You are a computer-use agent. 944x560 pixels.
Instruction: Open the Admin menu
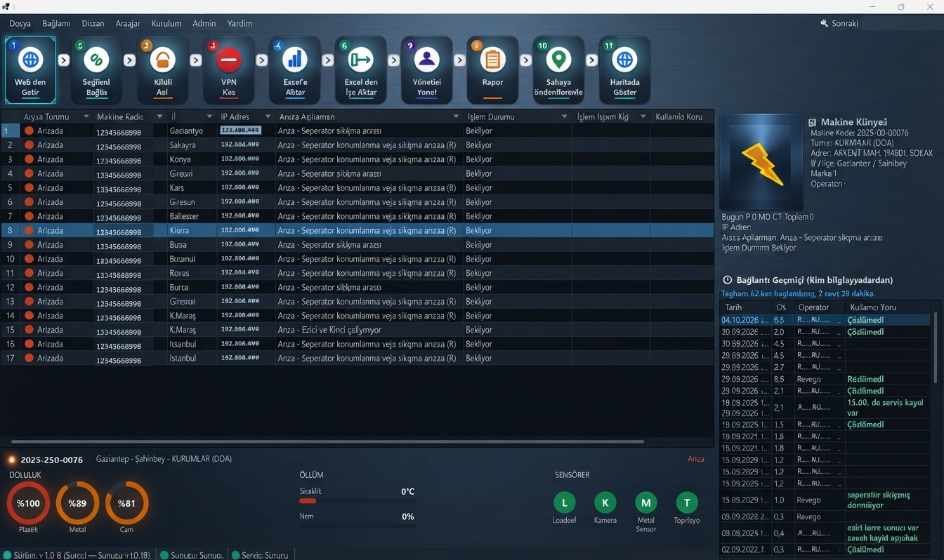204,23
